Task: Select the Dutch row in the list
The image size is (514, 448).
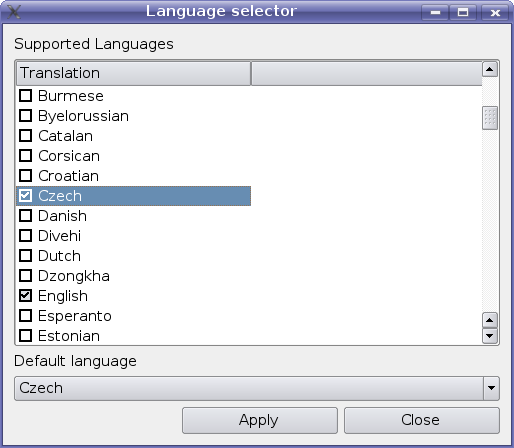Action: click(x=133, y=256)
